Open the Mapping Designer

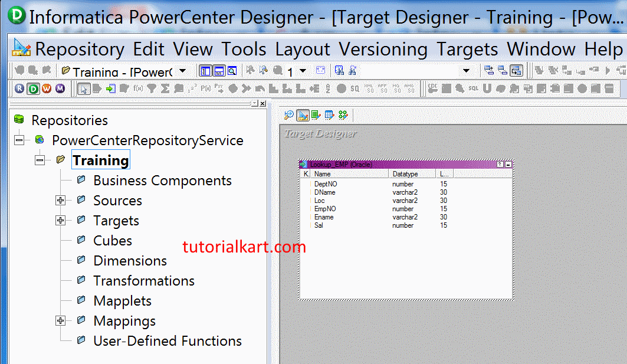[x=343, y=115]
